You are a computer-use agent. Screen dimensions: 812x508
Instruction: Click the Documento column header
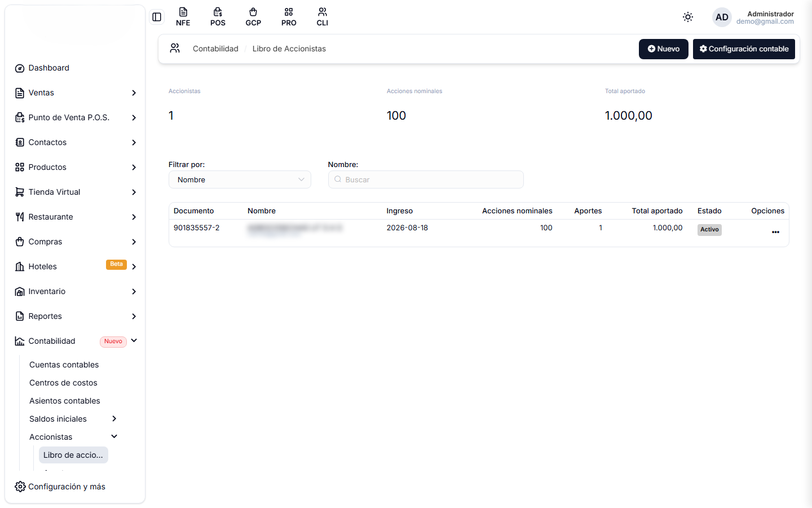click(x=193, y=211)
